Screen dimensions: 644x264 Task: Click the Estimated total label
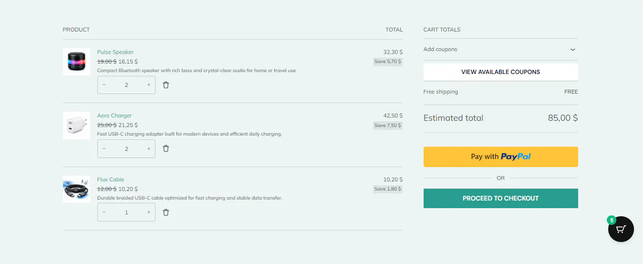pos(453,118)
